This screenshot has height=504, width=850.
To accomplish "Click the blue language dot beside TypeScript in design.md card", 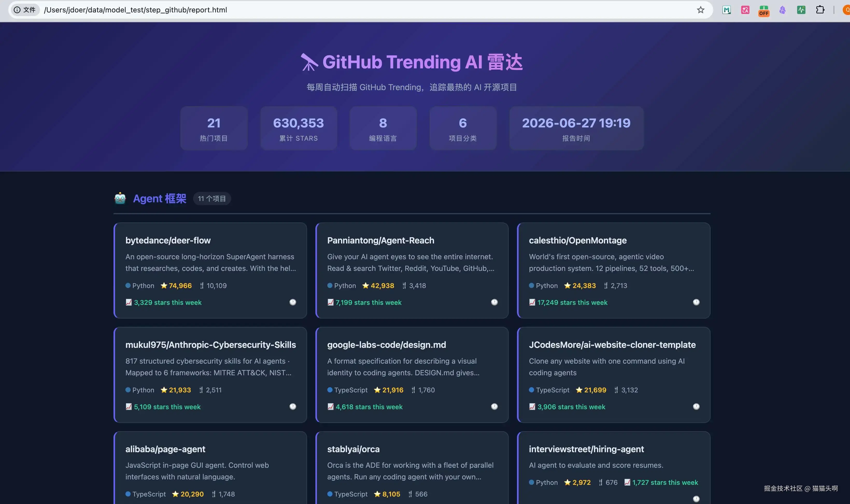I will tap(330, 390).
